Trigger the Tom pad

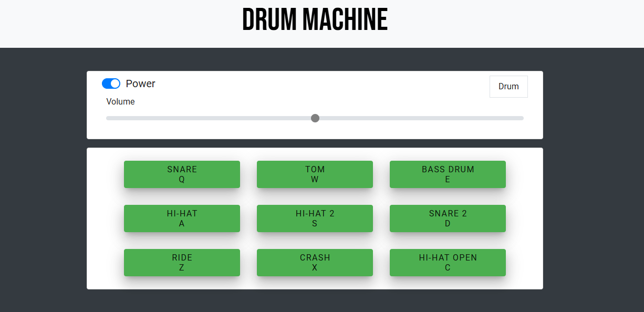tap(315, 174)
